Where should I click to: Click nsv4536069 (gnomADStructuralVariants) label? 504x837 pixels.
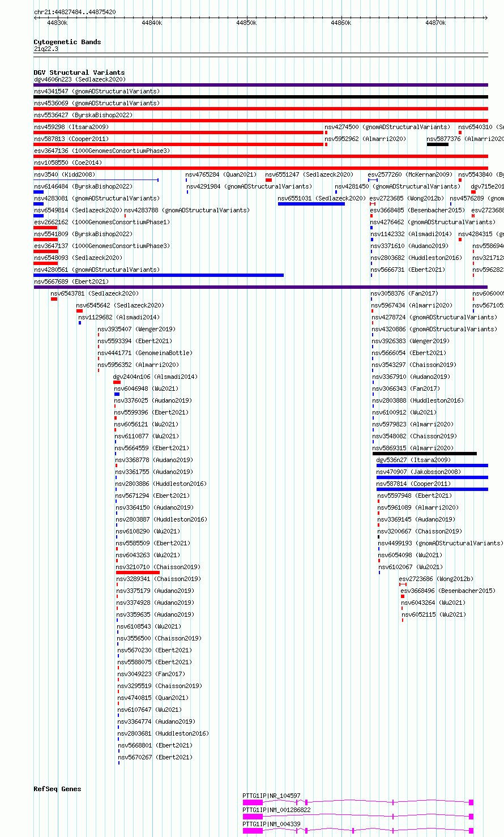coord(97,103)
